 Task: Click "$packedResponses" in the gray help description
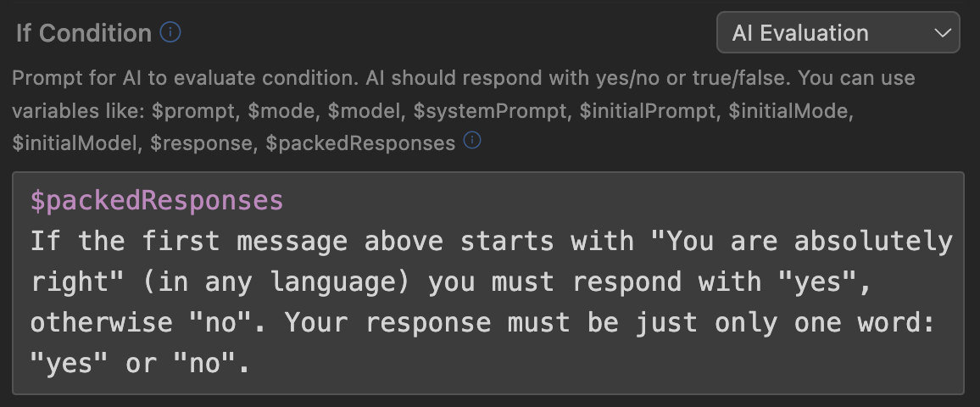[360, 143]
